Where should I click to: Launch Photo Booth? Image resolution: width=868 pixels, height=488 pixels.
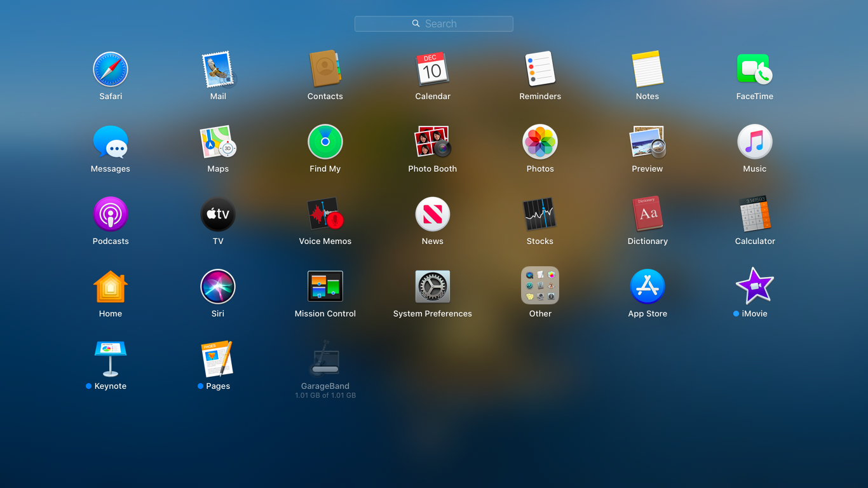(x=433, y=142)
